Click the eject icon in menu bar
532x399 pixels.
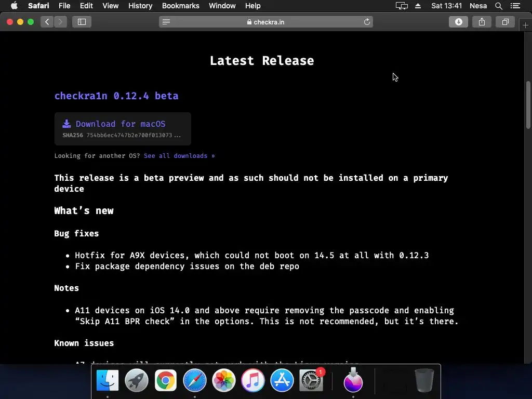point(418,6)
